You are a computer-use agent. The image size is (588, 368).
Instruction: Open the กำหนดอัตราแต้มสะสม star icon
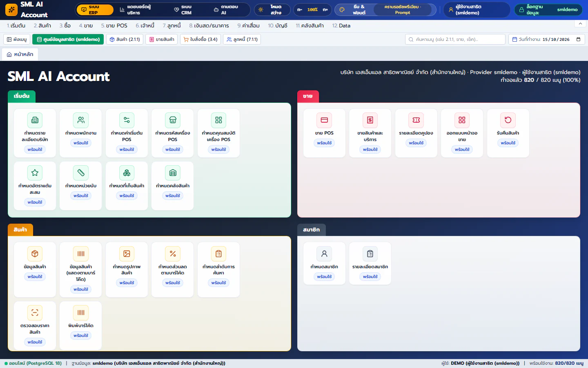click(x=35, y=173)
